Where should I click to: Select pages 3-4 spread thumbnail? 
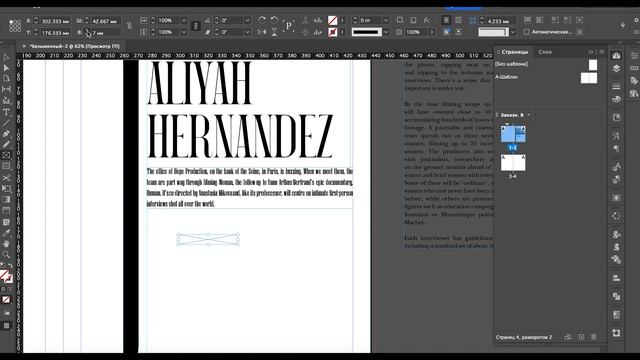513,162
